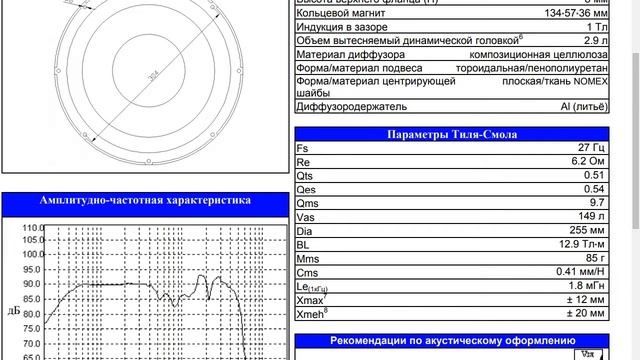Click the Xmeh value '± 20 мм'
This screenshot has height=360, width=640.
tap(585, 313)
